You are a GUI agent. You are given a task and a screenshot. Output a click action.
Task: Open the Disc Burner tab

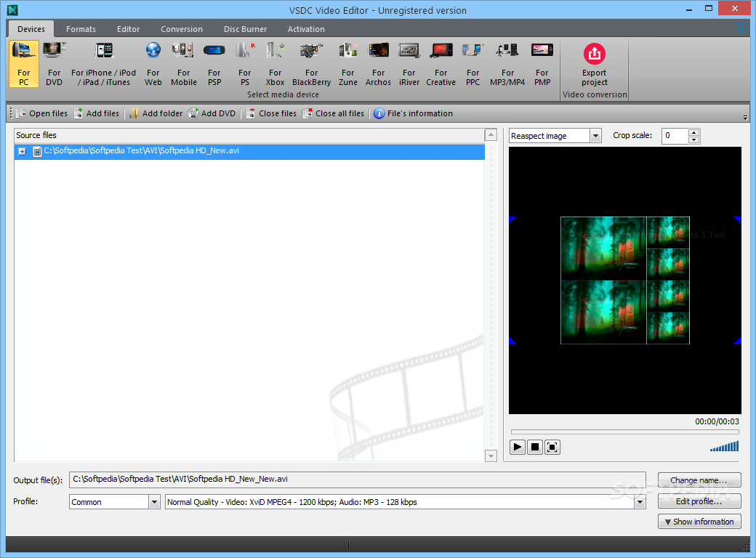[x=246, y=29]
